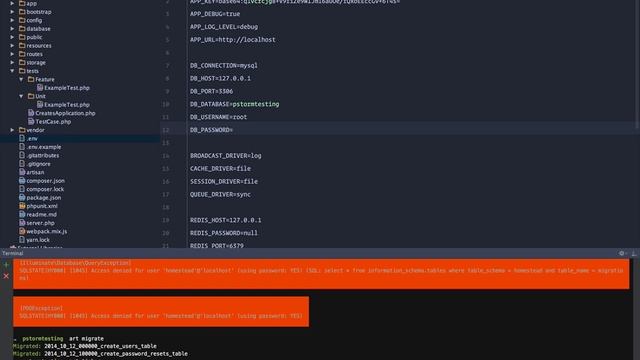Click the APP_DEBUG=true line
This screenshot has height=360, width=640.
pyautogui.click(x=215, y=14)
